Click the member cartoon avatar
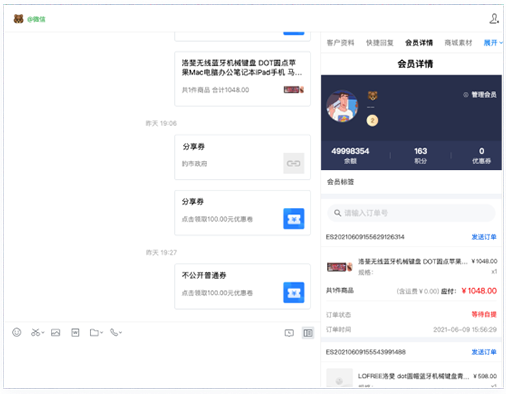The height and width of the screenshot is (394, 507). tap(342, 106)
